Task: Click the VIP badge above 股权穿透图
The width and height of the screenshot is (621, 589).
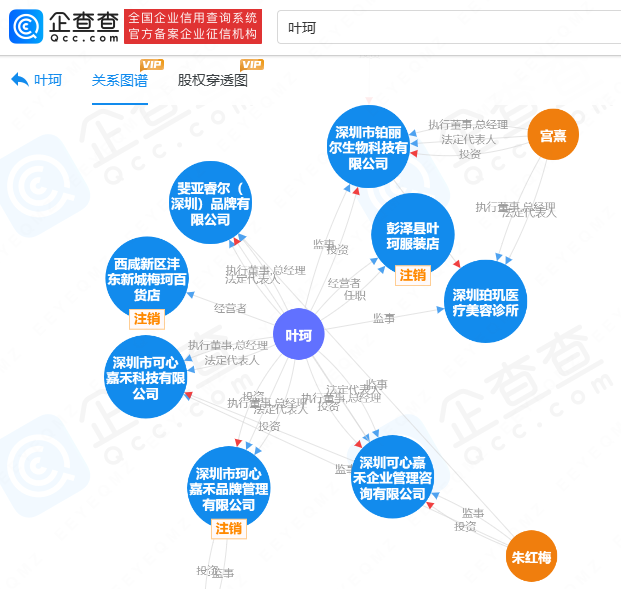Action: [x=252, y=65]
